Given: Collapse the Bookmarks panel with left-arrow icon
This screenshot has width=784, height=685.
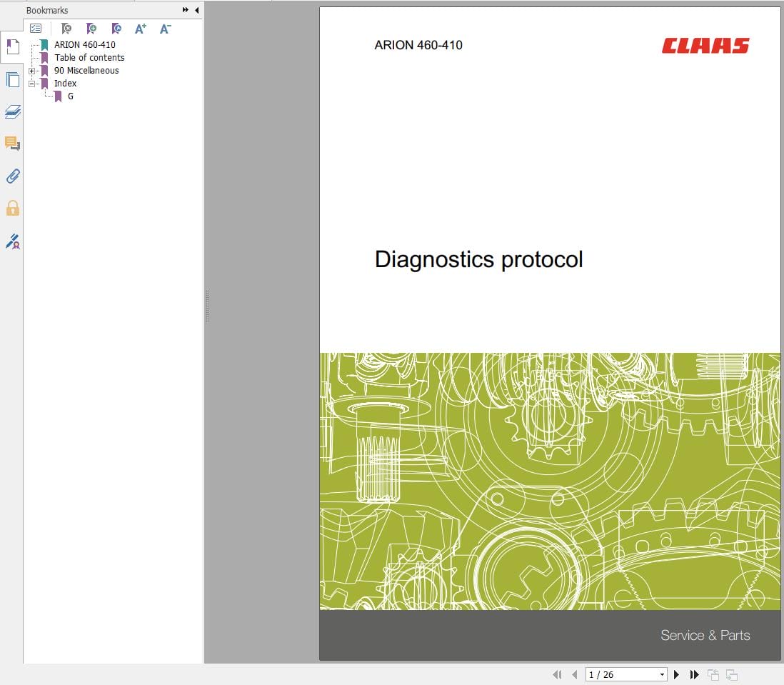Looking at the screenshot, I should pyautogui.click(x=197, y=10).
